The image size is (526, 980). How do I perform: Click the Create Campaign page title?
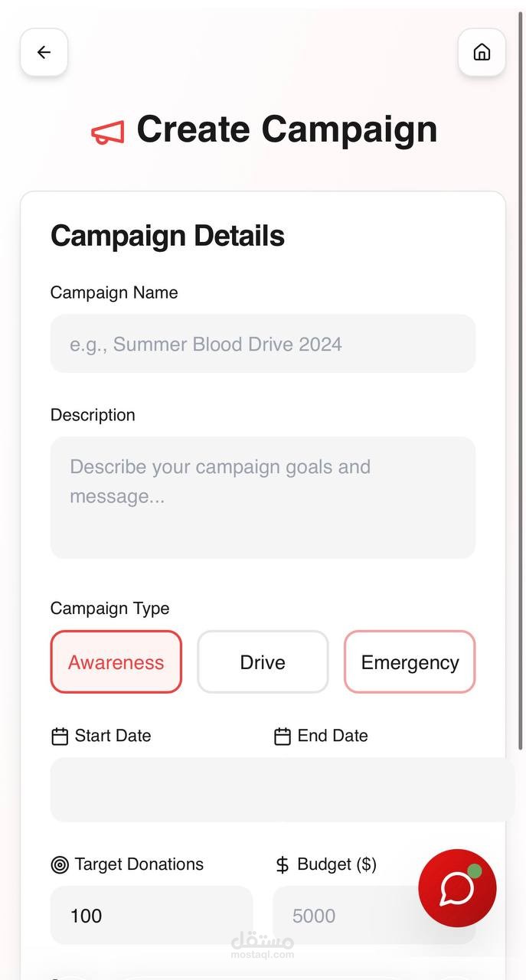286,129
